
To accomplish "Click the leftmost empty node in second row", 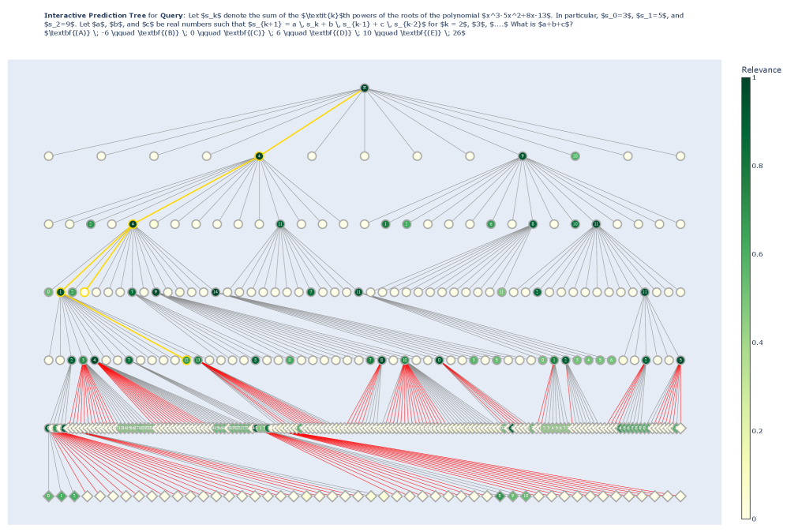I will (x=49, y=156).
